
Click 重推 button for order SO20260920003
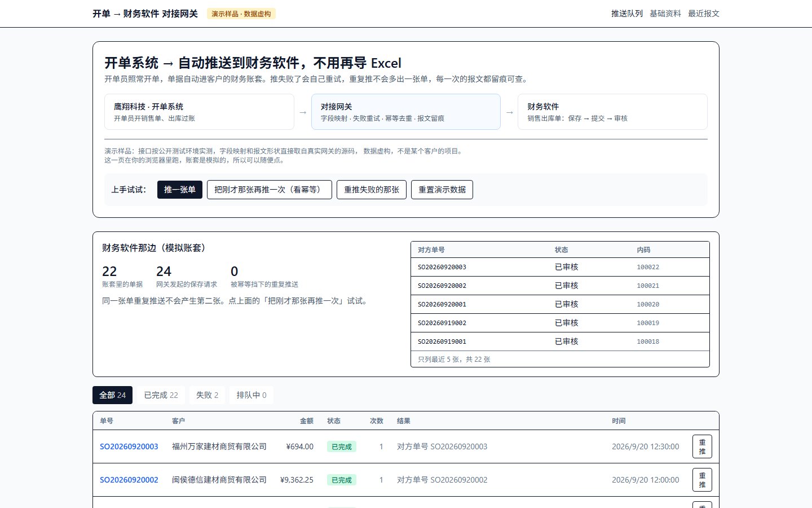702,446
